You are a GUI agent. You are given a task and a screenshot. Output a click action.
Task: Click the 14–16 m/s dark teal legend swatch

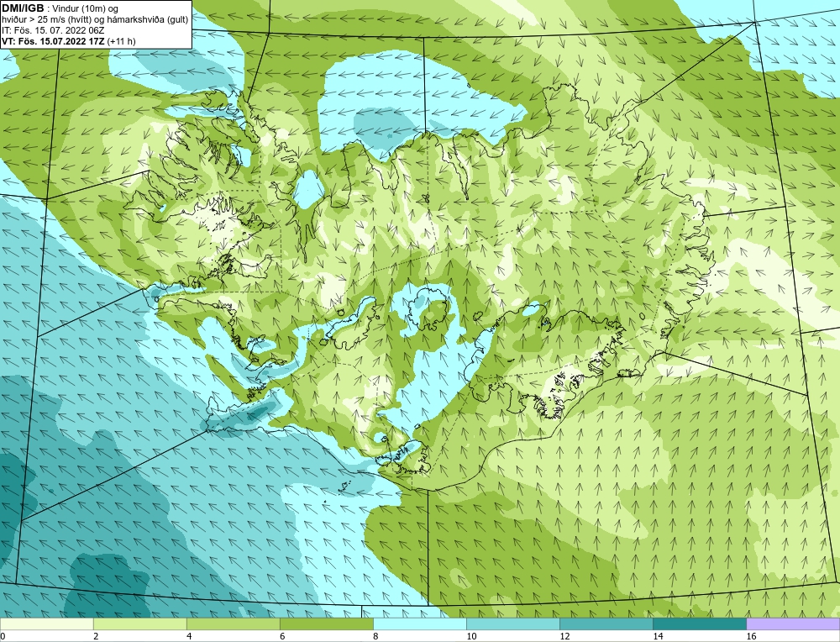699,624
